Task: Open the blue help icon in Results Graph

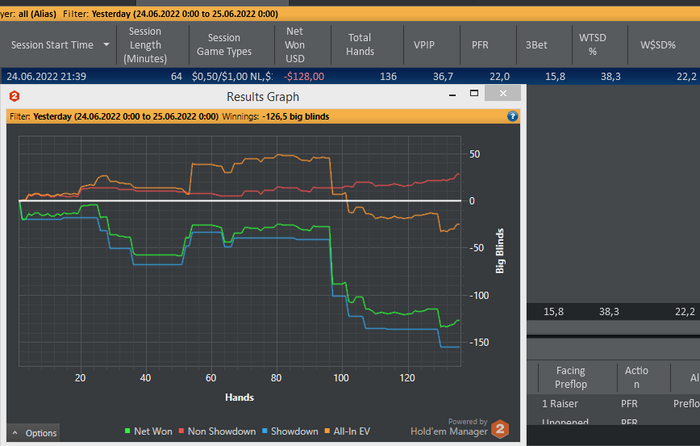Action: (512, 117)
